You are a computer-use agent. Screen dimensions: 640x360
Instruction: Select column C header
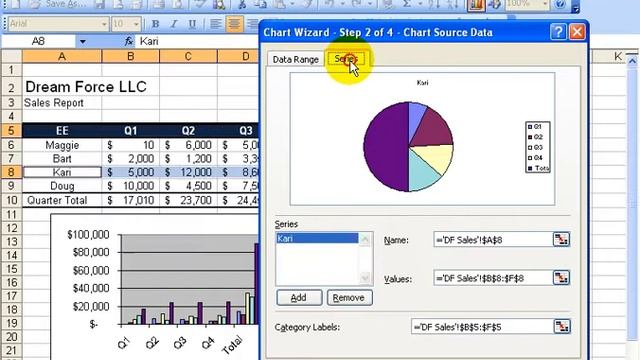tap(188, 56)
